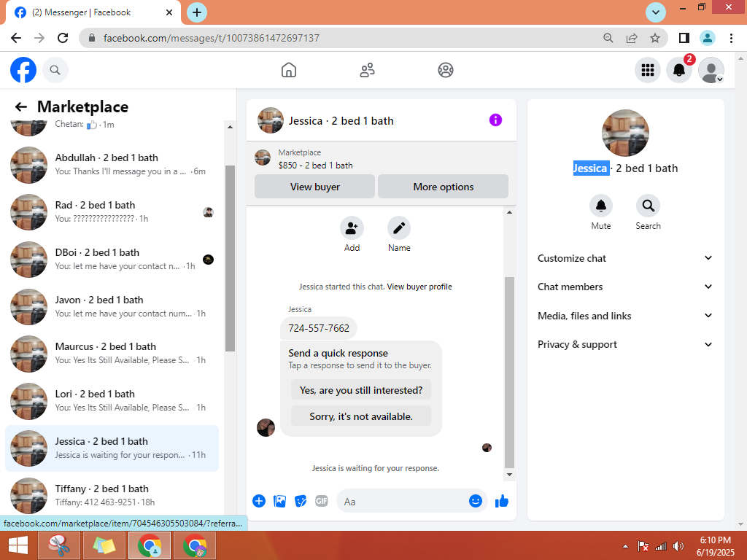Open the Facebook search magnifier
747x560 pixels.
(55, 70)
